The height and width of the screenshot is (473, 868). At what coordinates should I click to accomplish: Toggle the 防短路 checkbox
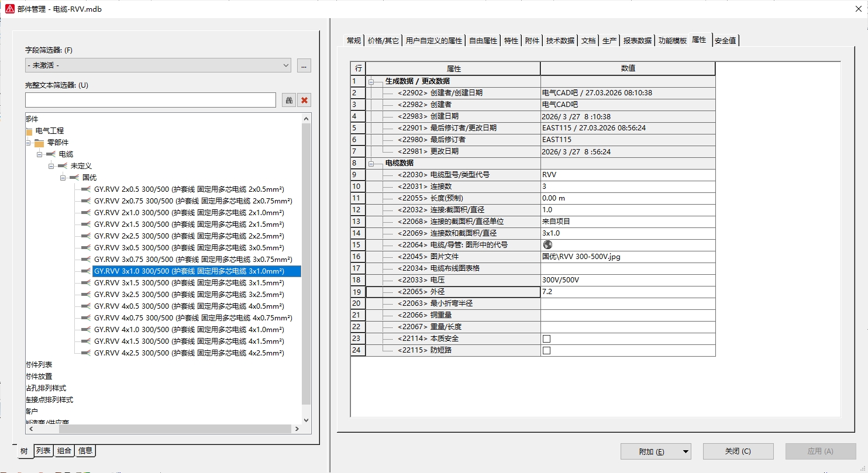point(546,350)
